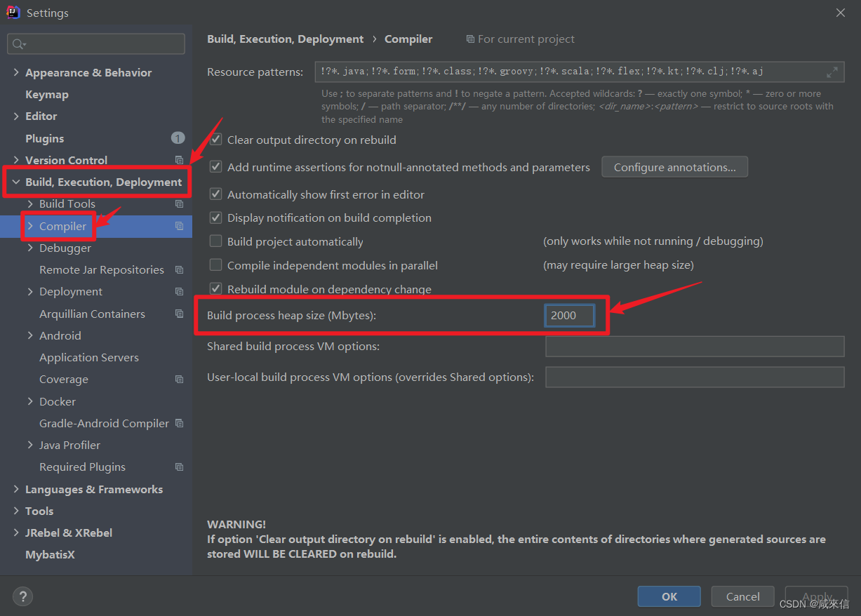
Task: Uncheck Clear output directory on rebuild
Action: [215, 140]
